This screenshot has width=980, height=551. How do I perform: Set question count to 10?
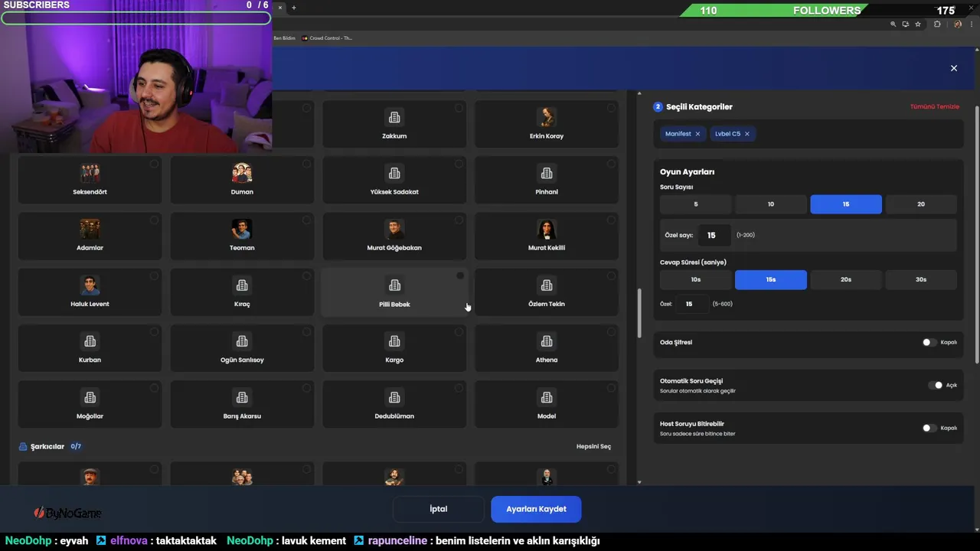click(x=771, y=204)
